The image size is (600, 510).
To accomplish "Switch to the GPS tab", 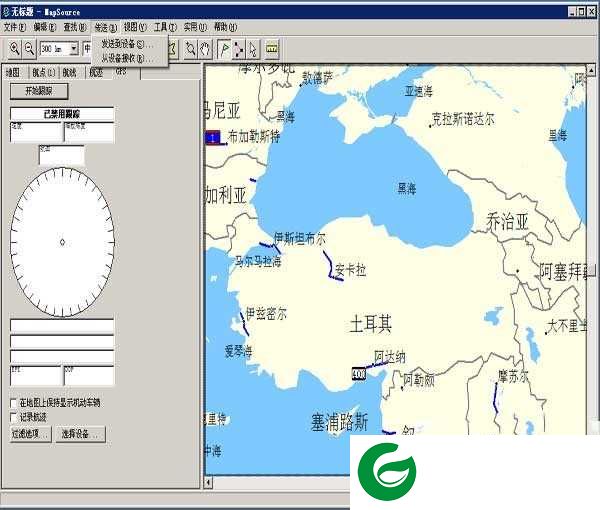I will click(121, 71).
